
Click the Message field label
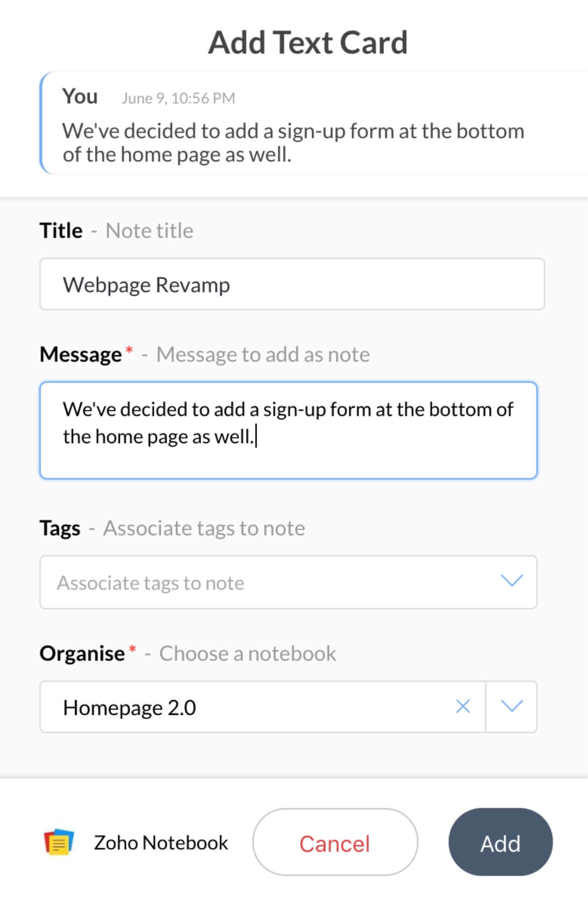(80, 354)
